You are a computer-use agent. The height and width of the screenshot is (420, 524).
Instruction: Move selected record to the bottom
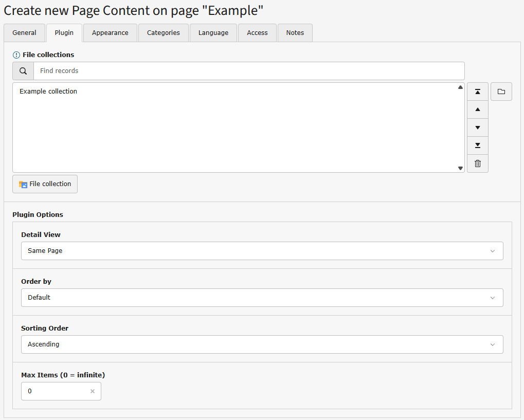[x=477, y=145]
